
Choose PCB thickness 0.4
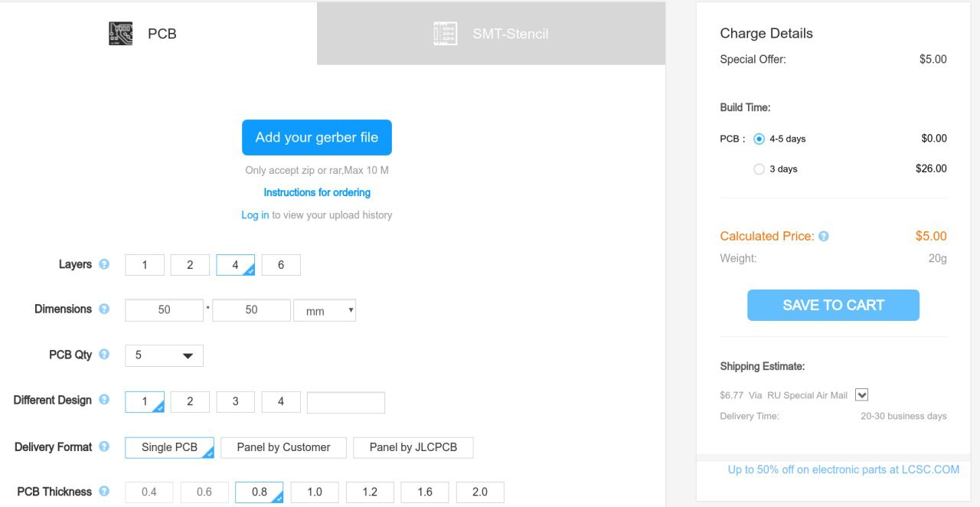[149, 492]
